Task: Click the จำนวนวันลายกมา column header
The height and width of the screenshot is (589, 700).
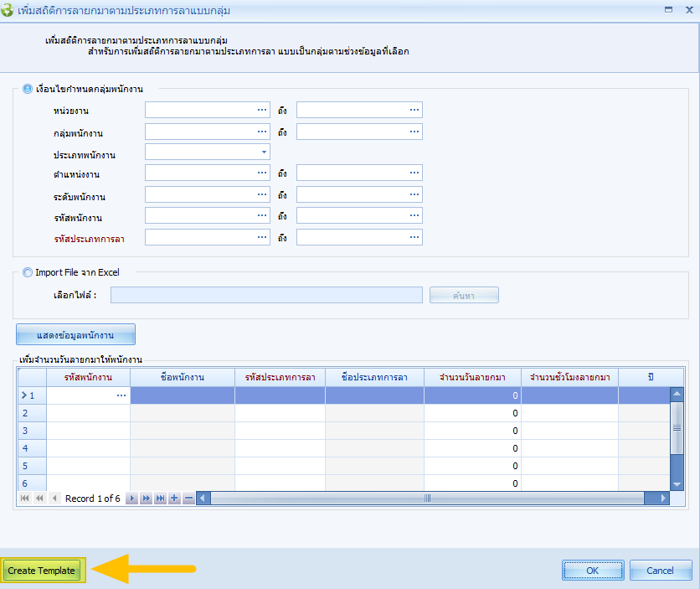Action: pyautogui.click(x=472, y=377)
